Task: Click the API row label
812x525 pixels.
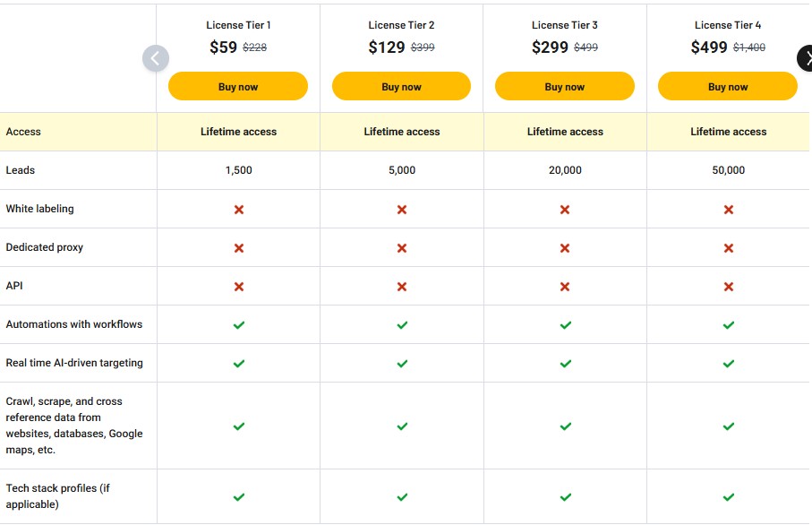Action: click(14, 286)
